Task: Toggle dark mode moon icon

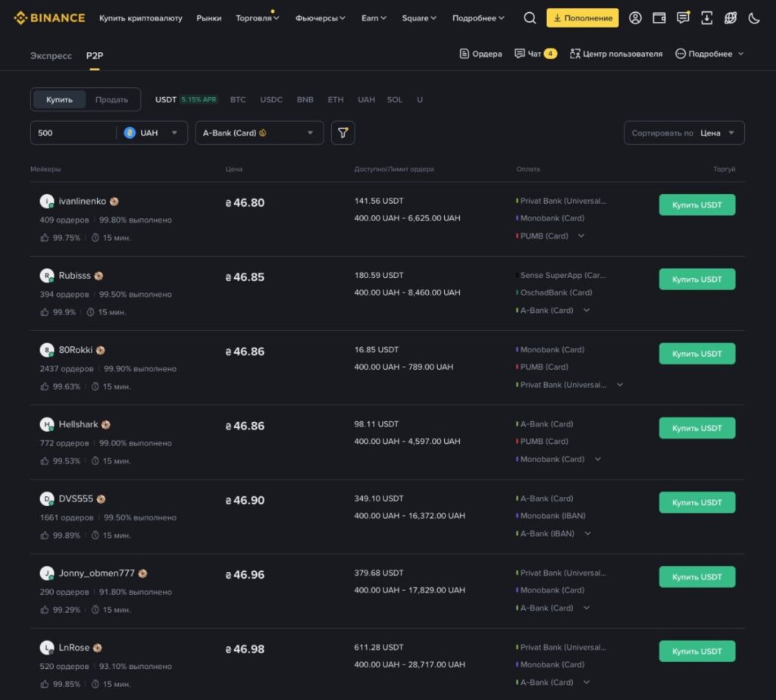Action: tap(754, 18)
